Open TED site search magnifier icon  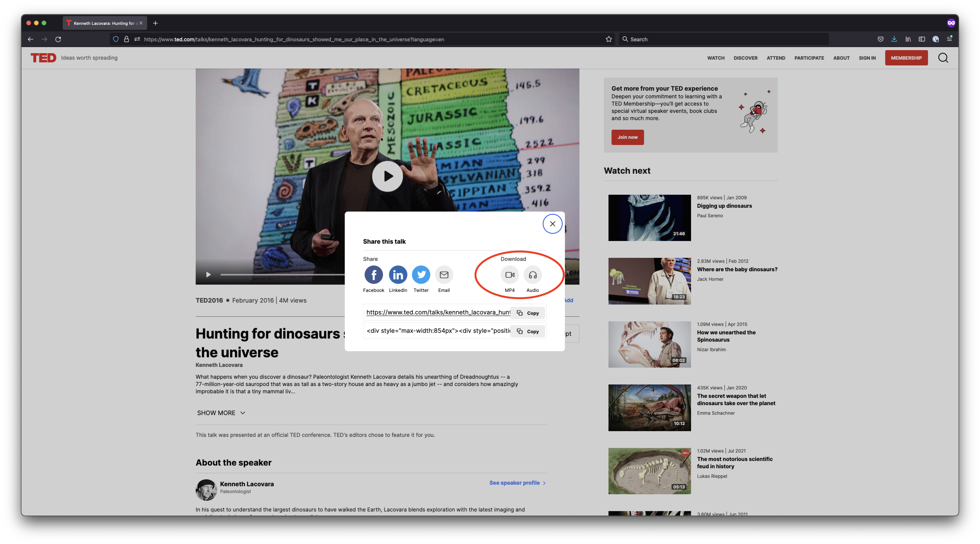pos(943,58)
